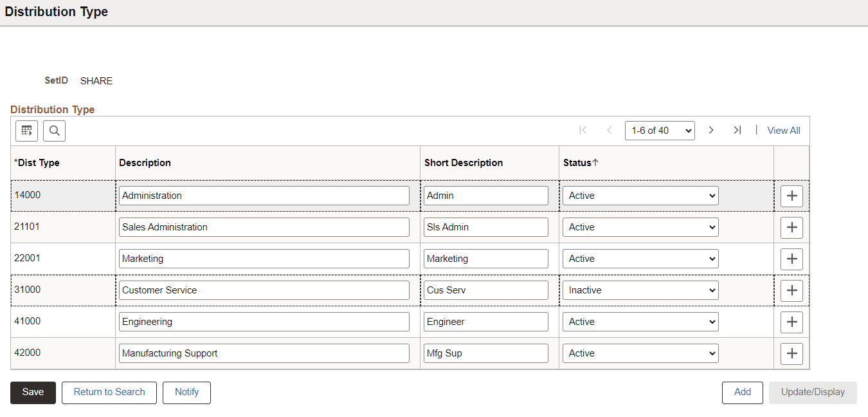The image size is (868, 417).
Task: Click the Add button near Update/Display
Action: (x=742, y=393)
